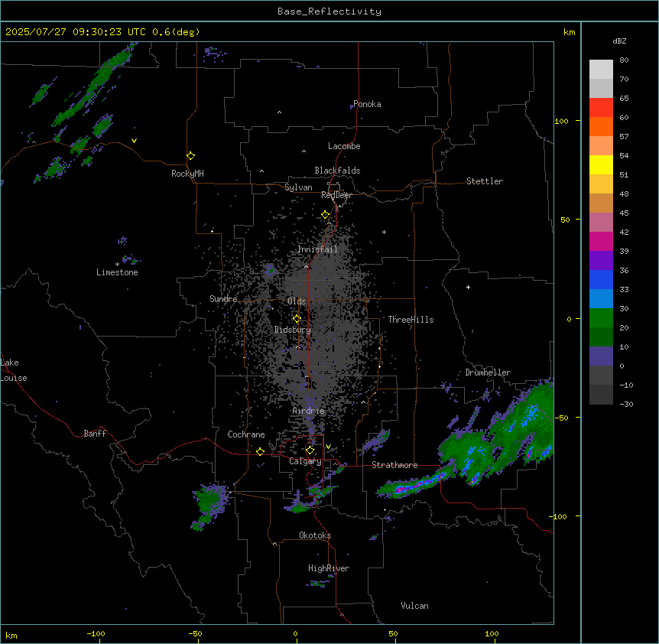Click the yellow diamond marker above RockyMH
This screenshot has height=644, width=659.
(190, 156)
